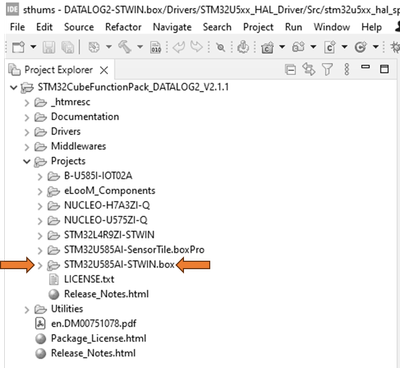Open the Project menu

(258, 27)
